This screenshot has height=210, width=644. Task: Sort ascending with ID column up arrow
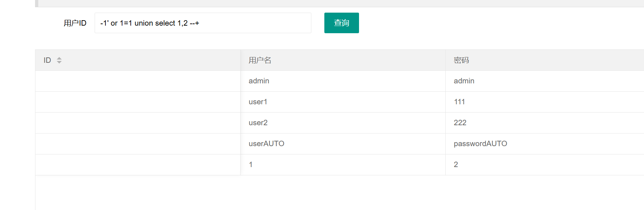pyautogui.click(x=59, y=58)
